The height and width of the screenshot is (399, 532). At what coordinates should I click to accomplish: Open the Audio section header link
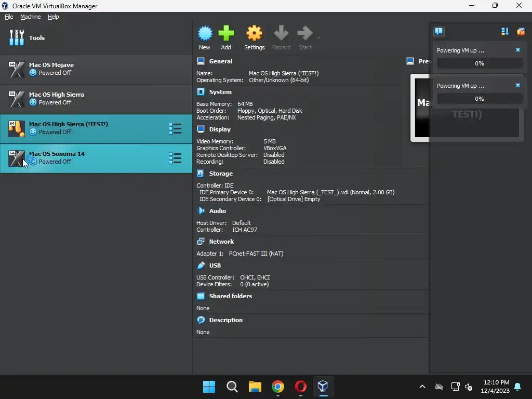(218, 211)
